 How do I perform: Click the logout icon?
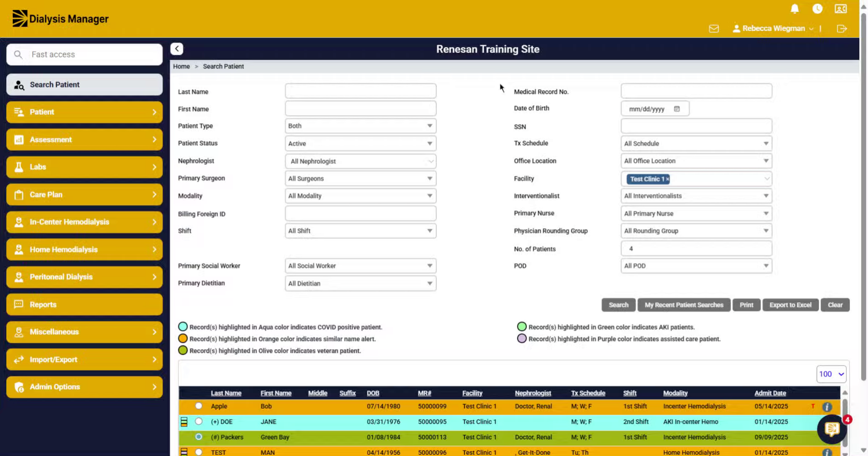coord(842,29)
